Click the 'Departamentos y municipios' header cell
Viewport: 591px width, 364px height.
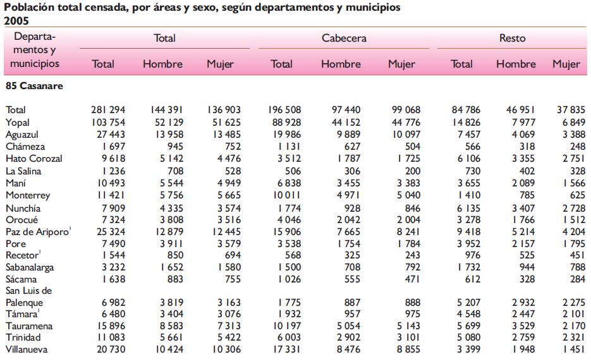[35, 50]
